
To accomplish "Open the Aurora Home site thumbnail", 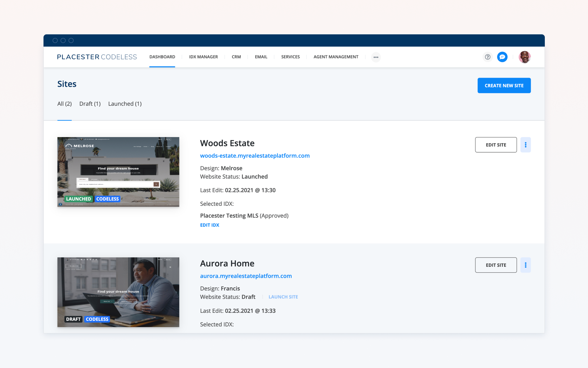I will tap(118, 292).
